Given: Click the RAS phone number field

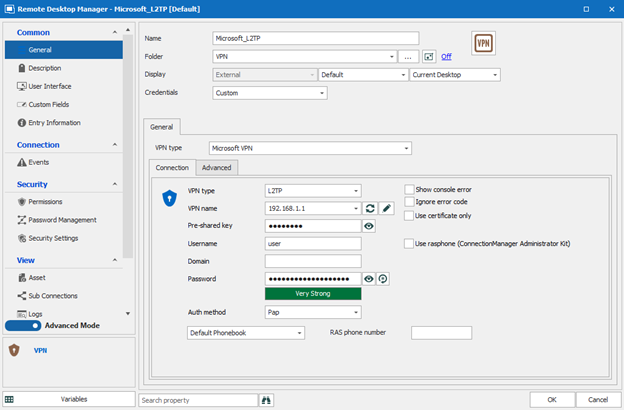Looking at the screenshot, I should pos(441,333).
